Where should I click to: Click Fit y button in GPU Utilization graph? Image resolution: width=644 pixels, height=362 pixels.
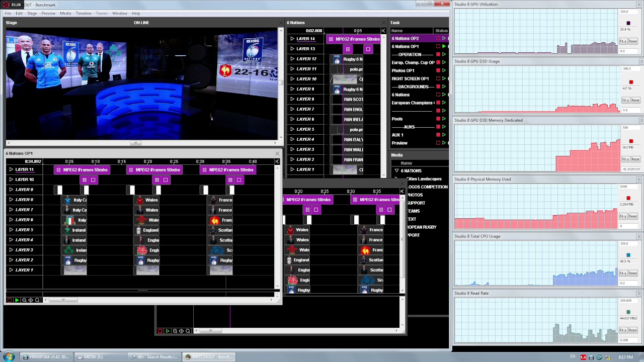pos(623,41)
